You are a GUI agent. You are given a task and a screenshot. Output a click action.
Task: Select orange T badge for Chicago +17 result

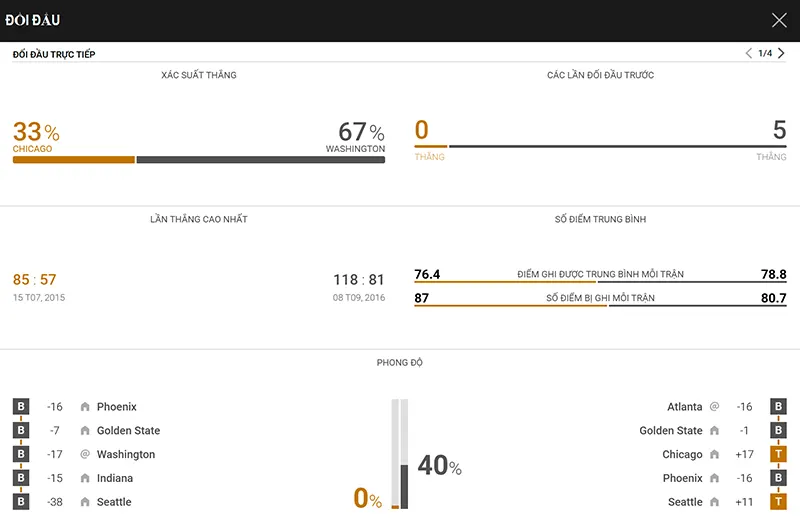(x=778, y=454)
